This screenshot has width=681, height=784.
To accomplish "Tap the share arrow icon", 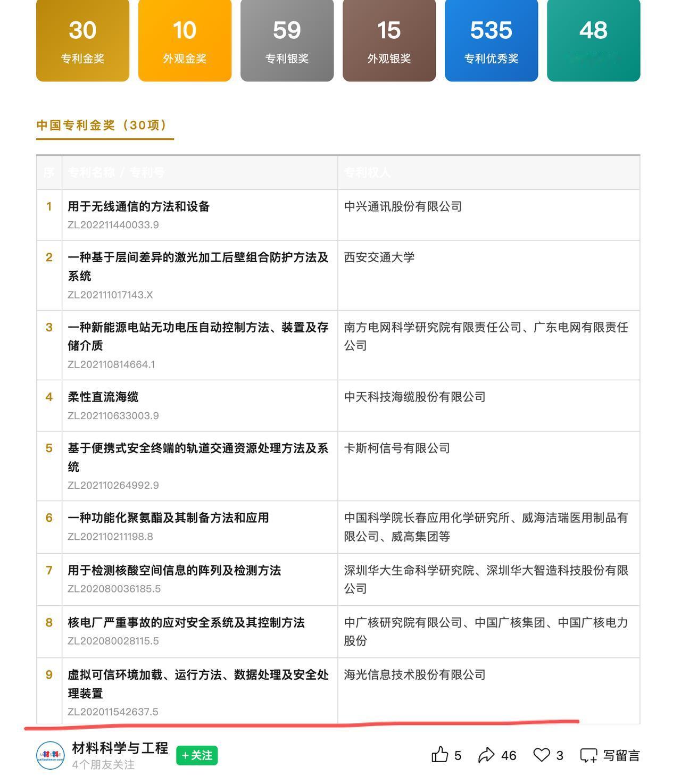I will coord(486,755).
